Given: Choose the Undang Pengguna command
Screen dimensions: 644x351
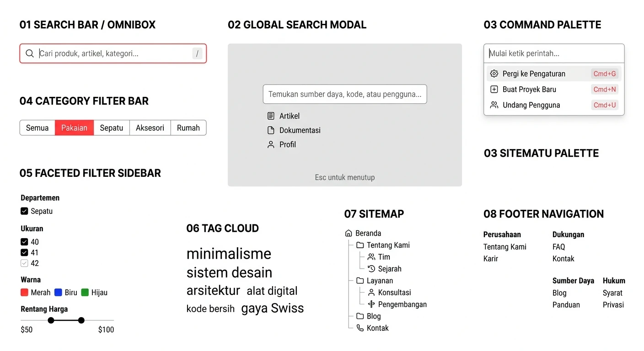Looking at the screenshot, I should pos(554,105).
